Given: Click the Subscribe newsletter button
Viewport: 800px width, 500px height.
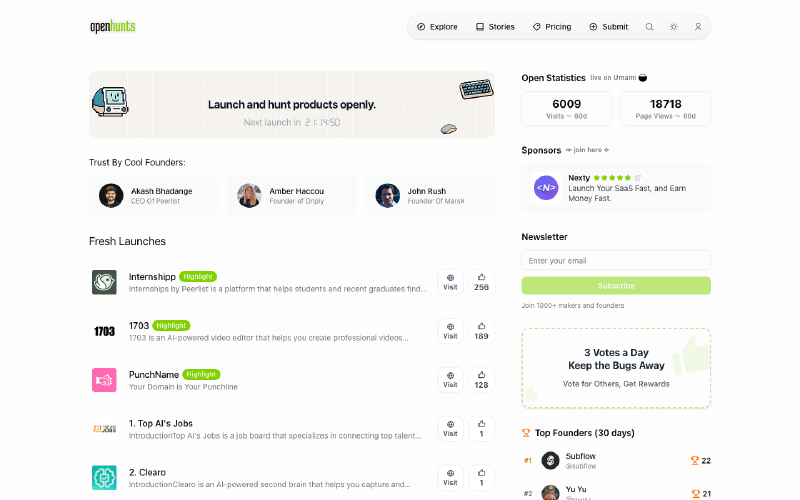Looking at the screenshot, I should coord(616,286).
